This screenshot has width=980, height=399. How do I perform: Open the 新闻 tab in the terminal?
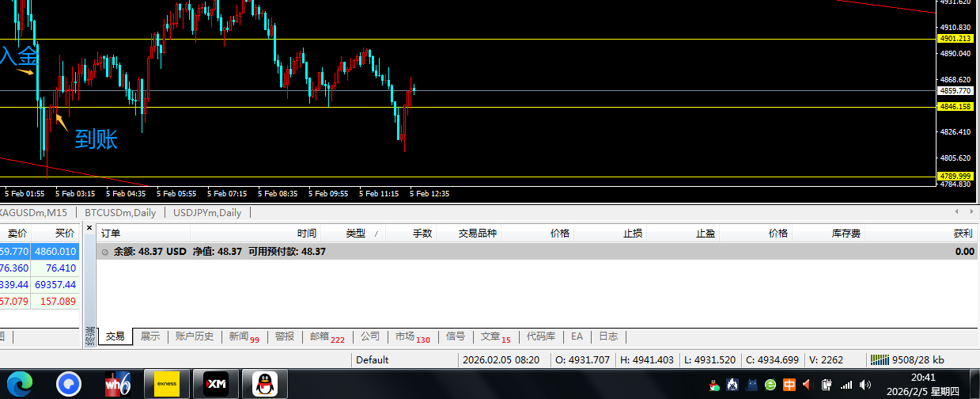coord(243,336)
